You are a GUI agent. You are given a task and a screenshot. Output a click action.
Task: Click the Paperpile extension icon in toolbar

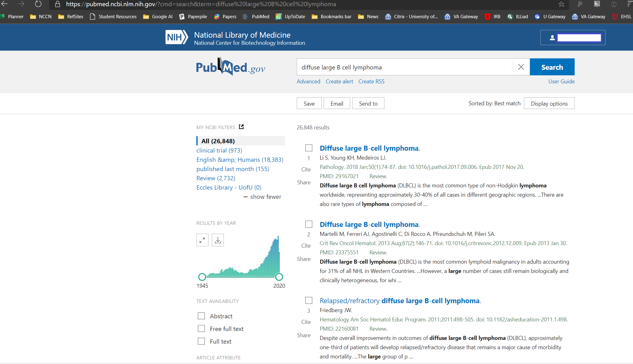point(580,4)
